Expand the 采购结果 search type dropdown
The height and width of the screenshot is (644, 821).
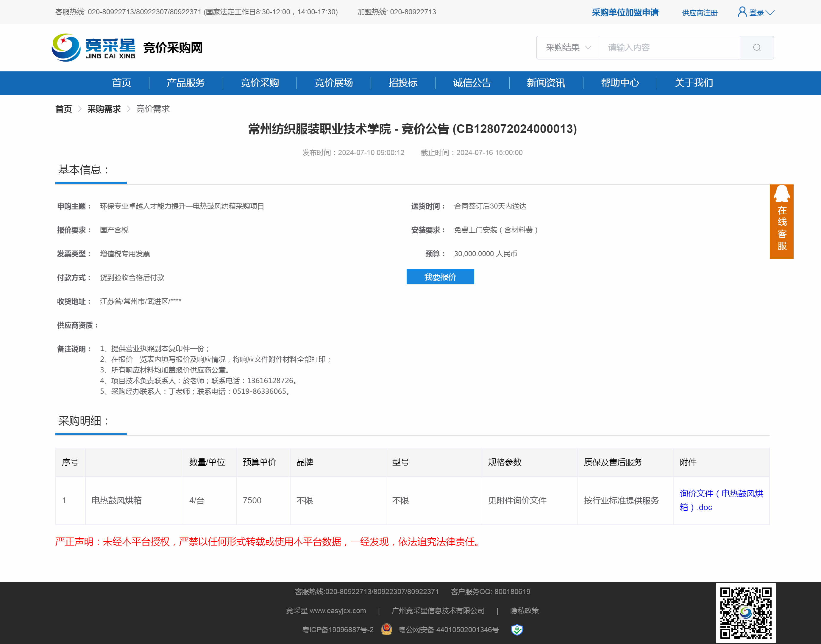[567, 48]
